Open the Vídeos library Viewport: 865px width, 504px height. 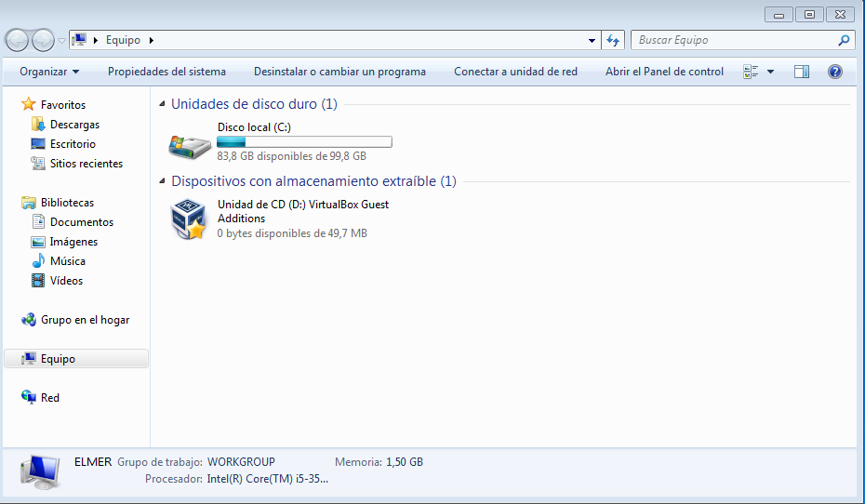[66, 281]
